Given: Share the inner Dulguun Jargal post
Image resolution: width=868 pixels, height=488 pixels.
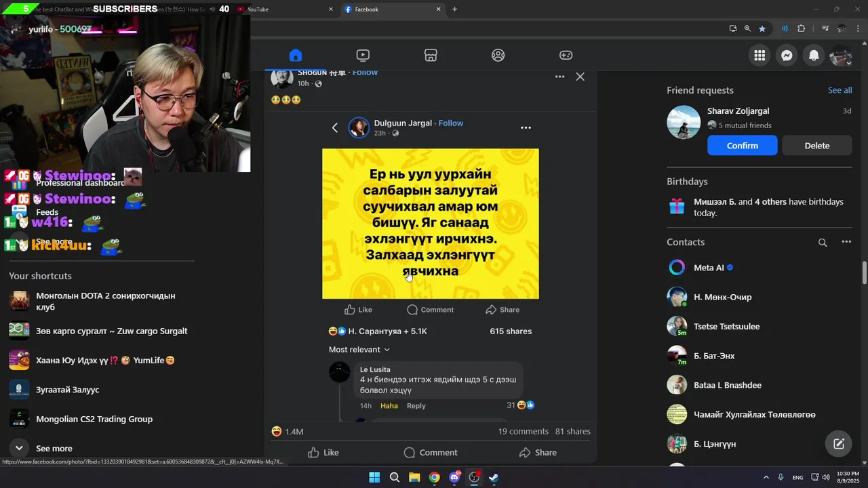Looking at the screenshot, I should pyautogui.click(x=502, y=310).
